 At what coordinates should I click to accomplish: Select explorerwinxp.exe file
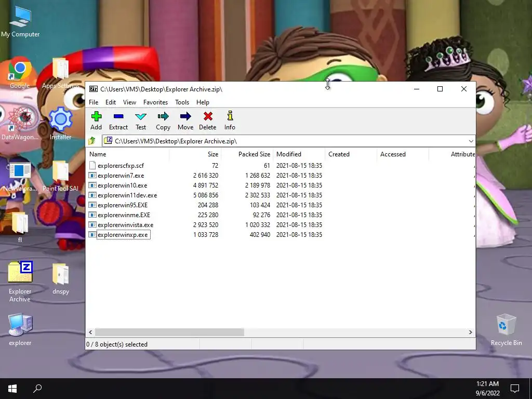point(123,234)
